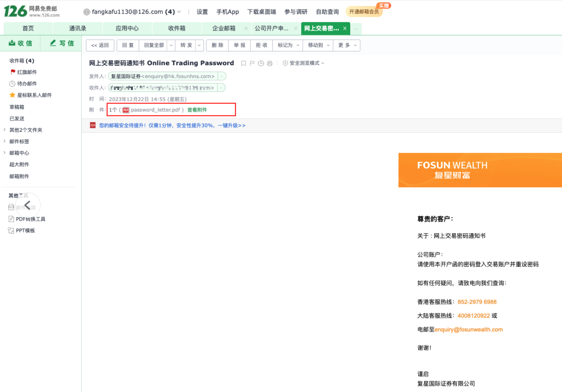Click the circular back arrow overlay
Screen dimensions: 562x392
tap(28, 206)
